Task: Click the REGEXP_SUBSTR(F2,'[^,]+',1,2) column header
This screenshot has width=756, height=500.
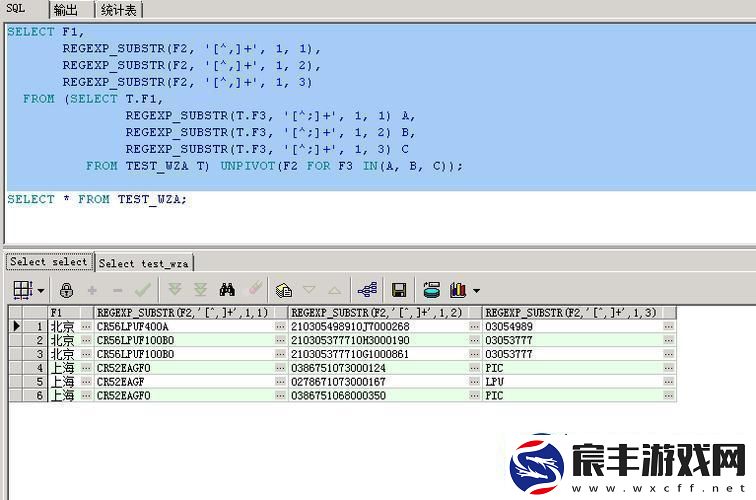Action: (385, 312)
